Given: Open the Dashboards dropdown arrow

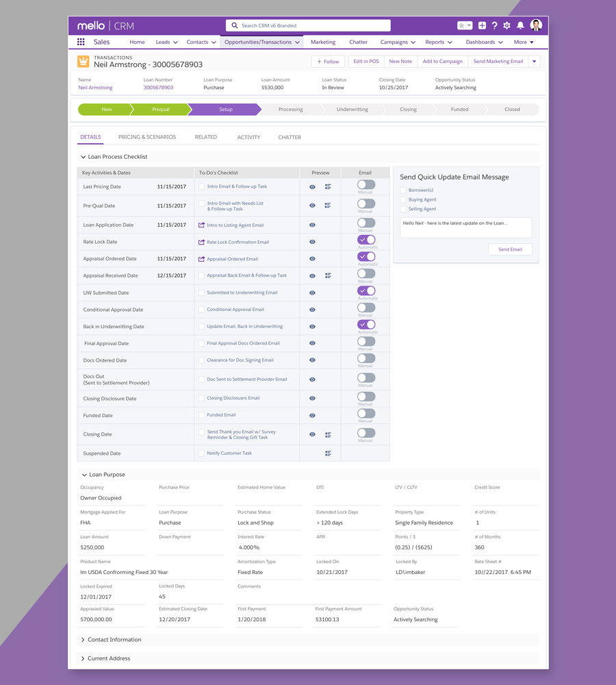Looking at the screenshot, I should tap(500, 42).
